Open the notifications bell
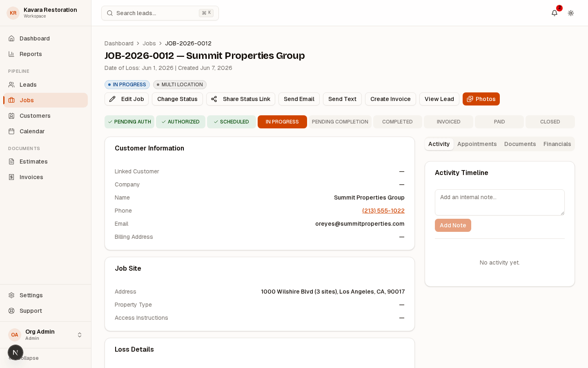Image resolution: width=588 pixels, height=368 pixels. [555, 13]
